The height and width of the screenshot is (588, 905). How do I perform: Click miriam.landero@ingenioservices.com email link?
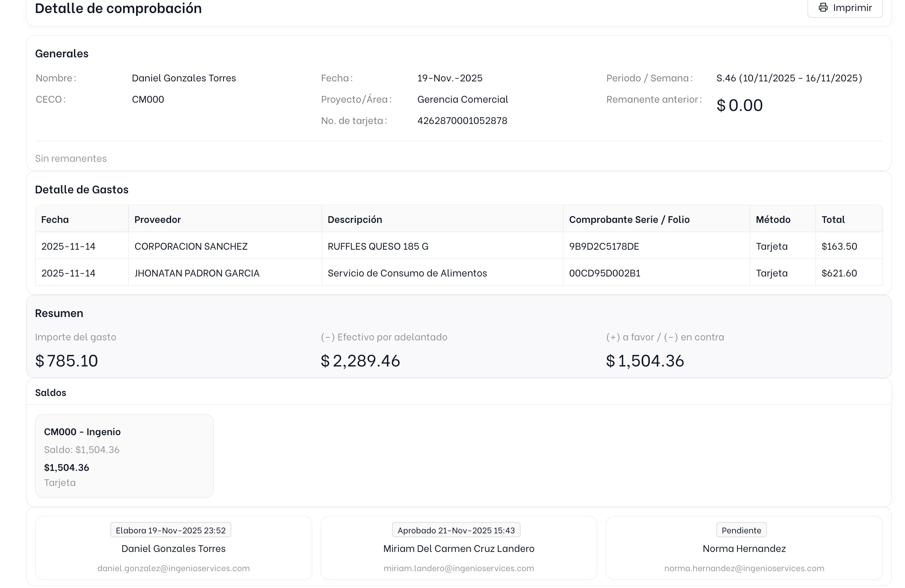coord(459,568)
